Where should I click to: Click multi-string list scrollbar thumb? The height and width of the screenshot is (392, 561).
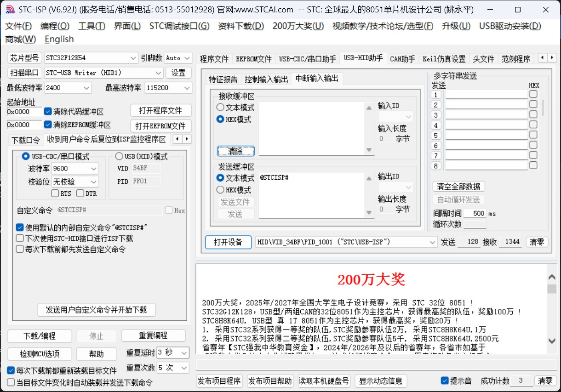[x=543, y=108]
